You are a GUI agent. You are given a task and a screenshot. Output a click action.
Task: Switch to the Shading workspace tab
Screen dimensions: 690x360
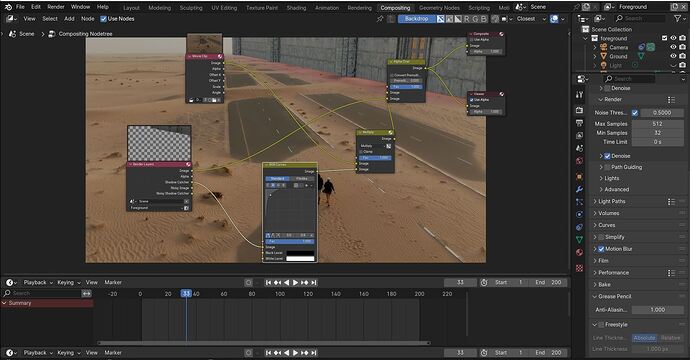[296, 8]
